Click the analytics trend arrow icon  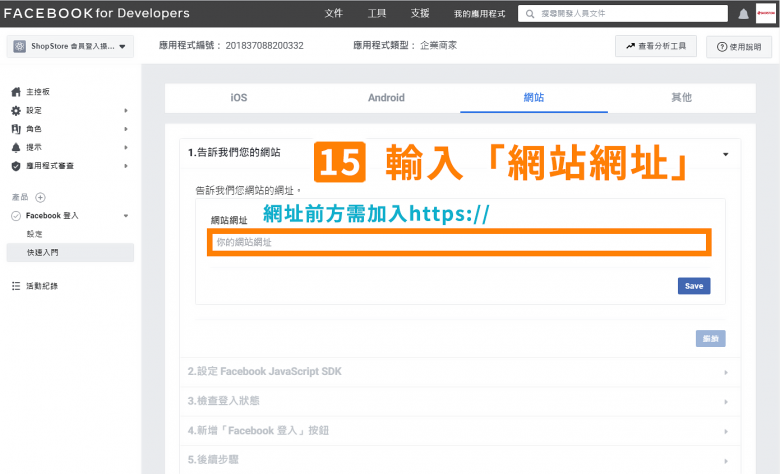(x=630, y=46)
